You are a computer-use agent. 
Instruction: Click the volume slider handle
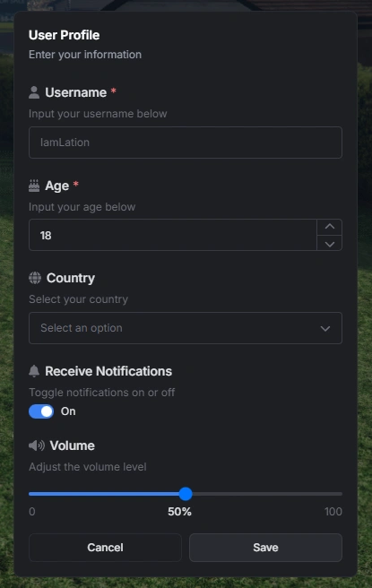186,494
